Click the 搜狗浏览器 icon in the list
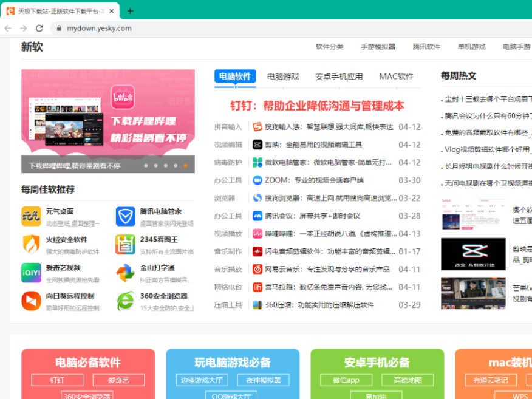Viewport: 532px width, 399px height. coord(257,198)
